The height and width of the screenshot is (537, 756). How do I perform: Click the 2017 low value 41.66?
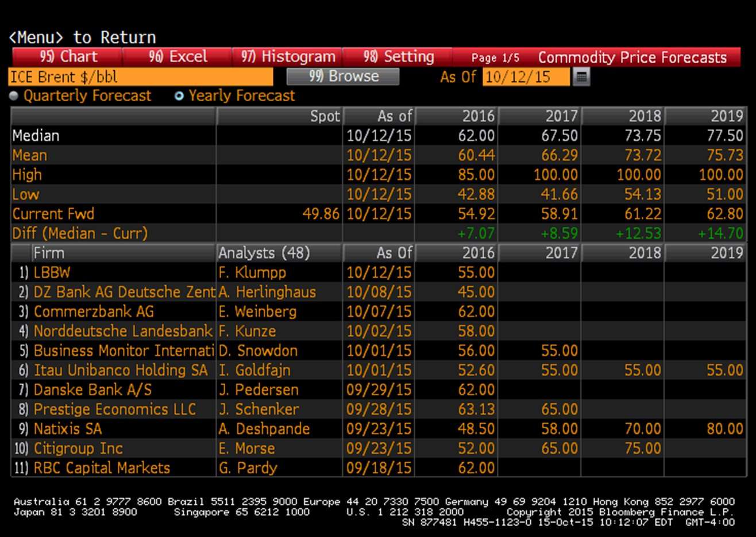[x=560, y=194]
